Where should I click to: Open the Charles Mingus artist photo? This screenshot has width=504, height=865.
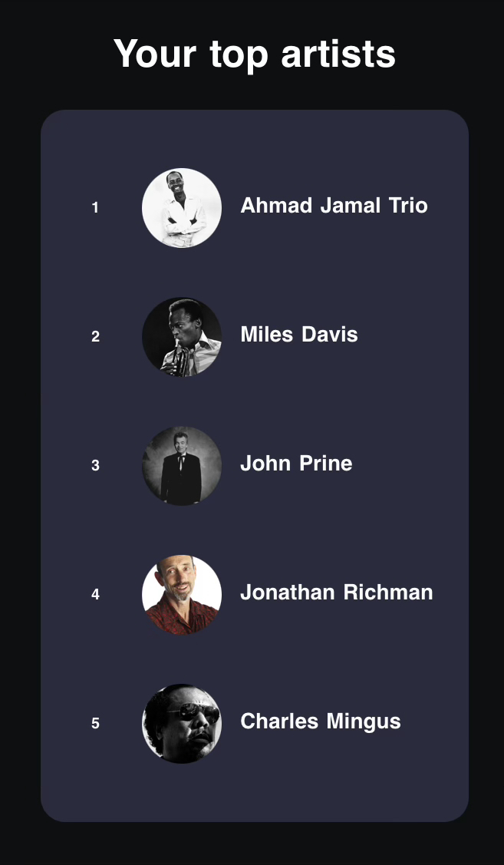point(182,724)
